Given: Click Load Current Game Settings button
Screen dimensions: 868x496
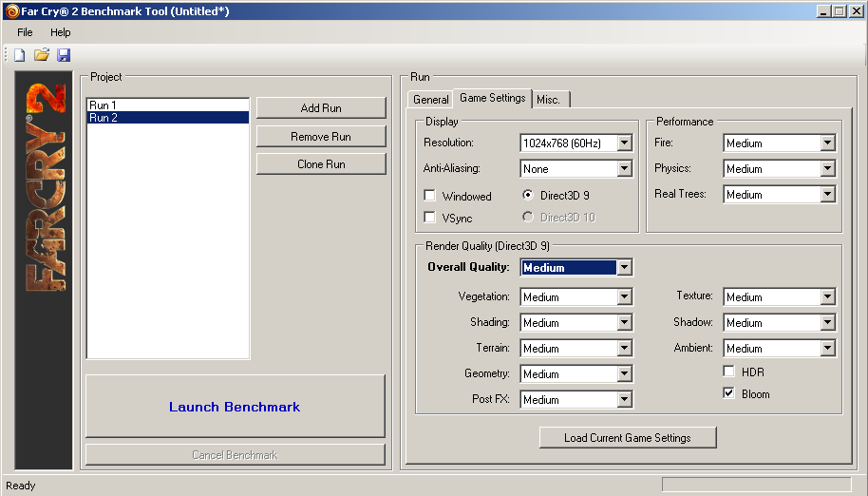Looking at the screenshot, I should (628, 437).
